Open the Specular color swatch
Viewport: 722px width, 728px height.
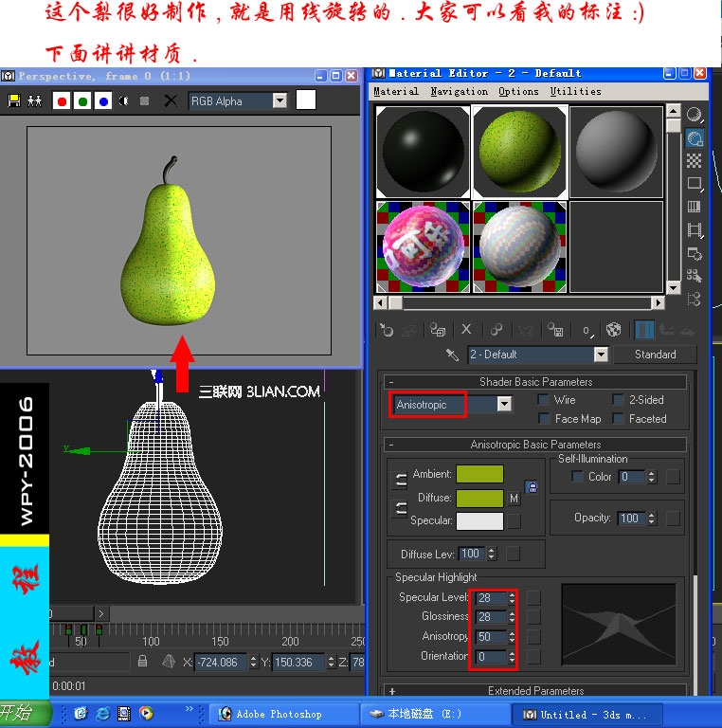tap(479, 521)
